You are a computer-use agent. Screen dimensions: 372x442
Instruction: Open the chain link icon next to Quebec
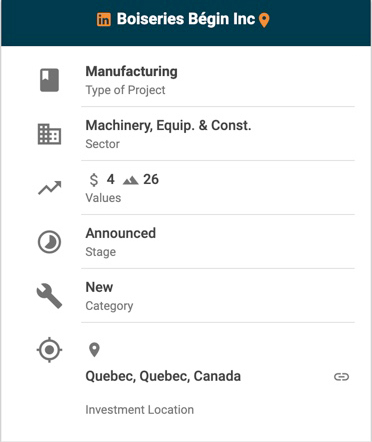click(341, 377)
